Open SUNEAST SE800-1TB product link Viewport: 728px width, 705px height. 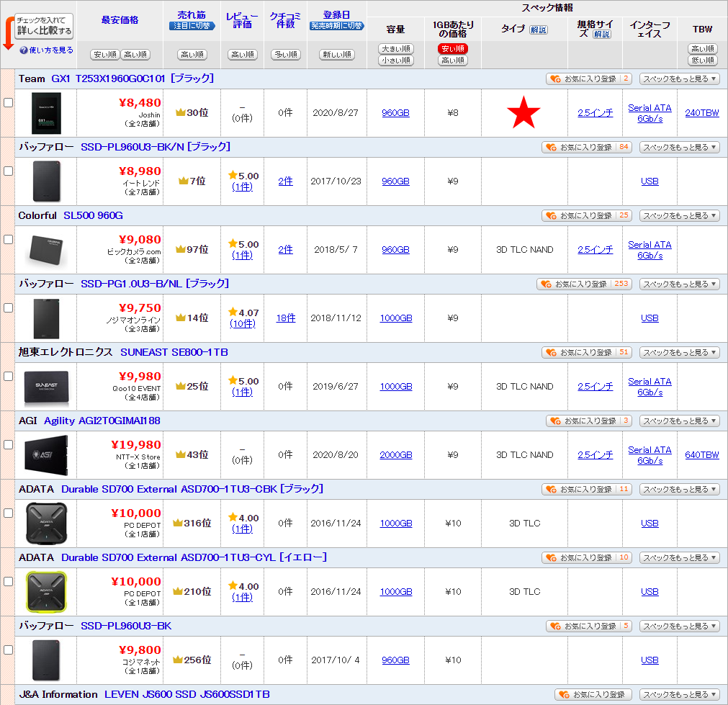[x=174, y=352]
